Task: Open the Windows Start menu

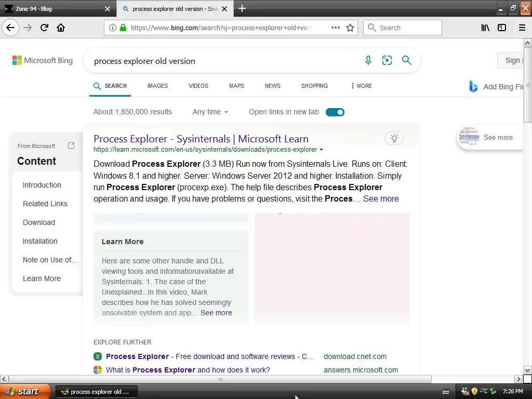Action: (25, 391)
